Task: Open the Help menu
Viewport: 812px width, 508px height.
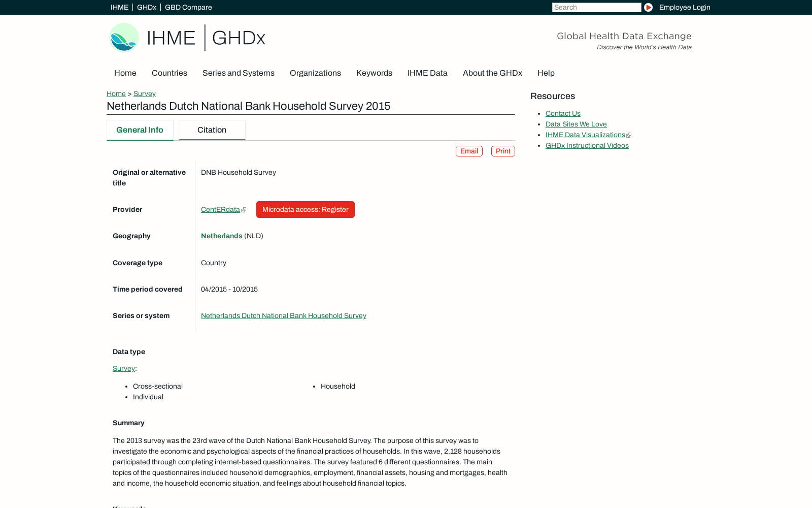Action: 546,73
